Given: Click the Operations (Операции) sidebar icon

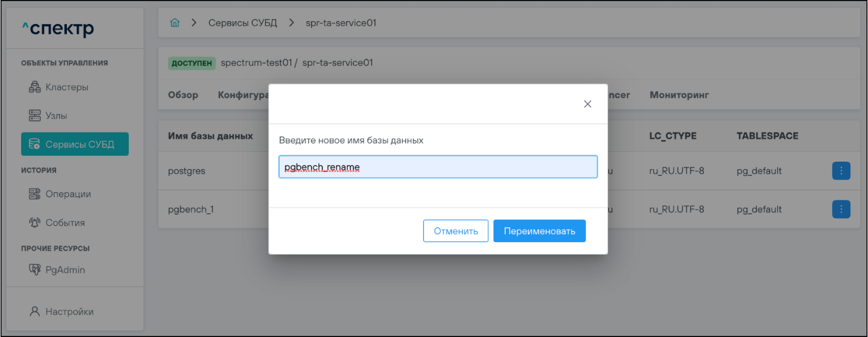Looking at the screenshot, I should pyautogui.click(x=35, y=194).
